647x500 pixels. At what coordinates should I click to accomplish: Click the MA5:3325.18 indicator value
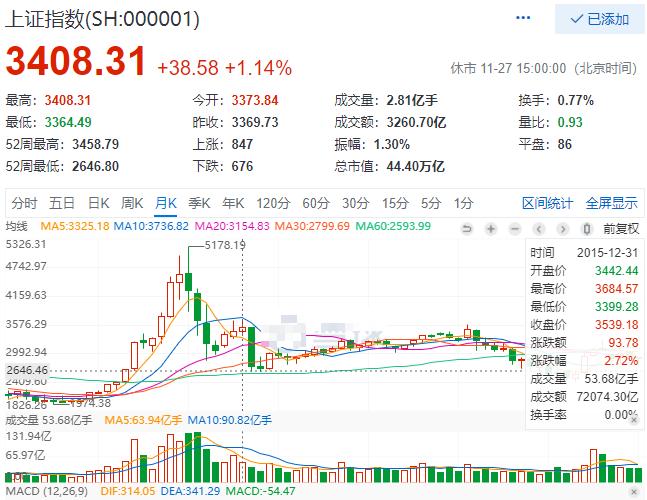75,226
